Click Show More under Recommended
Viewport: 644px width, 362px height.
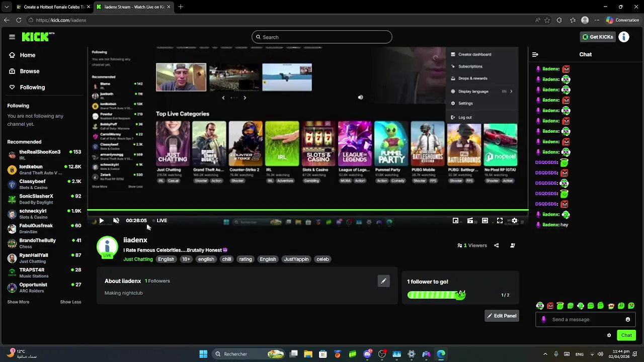(x=18, y=302)
